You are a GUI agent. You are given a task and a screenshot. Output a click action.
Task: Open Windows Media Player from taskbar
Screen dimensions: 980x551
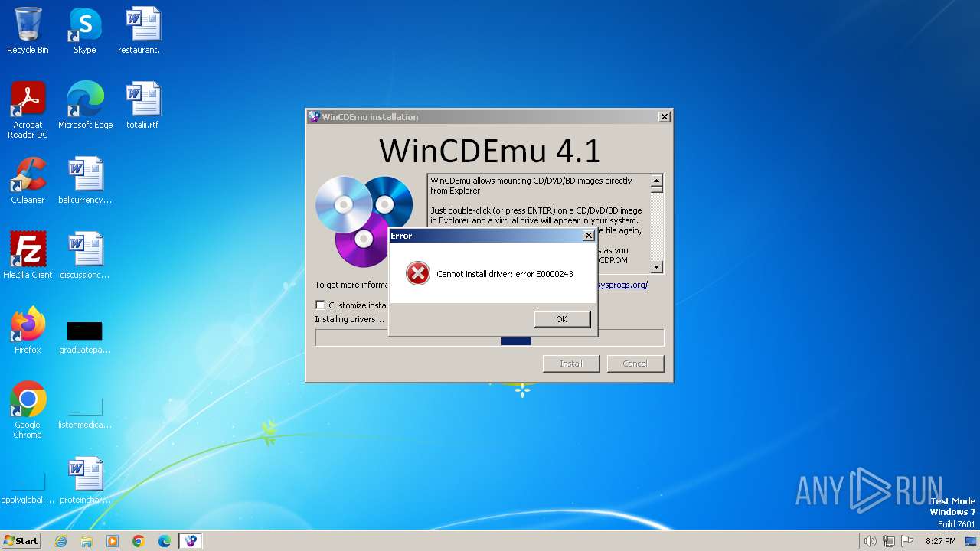click(x=113, y=541)
